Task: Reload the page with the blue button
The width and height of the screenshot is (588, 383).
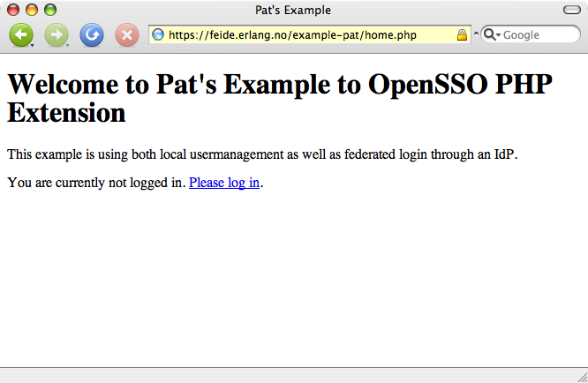Action: [x=92, y=34]
